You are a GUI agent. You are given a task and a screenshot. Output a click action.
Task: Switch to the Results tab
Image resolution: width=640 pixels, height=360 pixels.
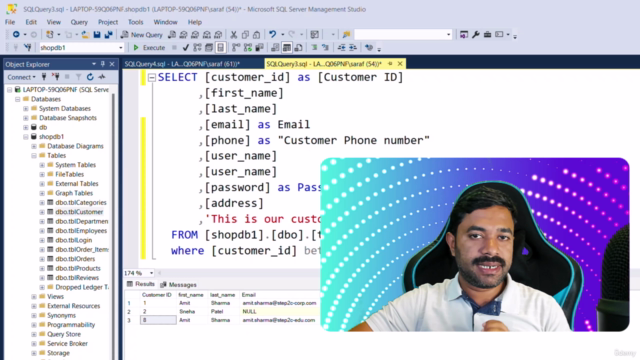[x=141, y=284]
